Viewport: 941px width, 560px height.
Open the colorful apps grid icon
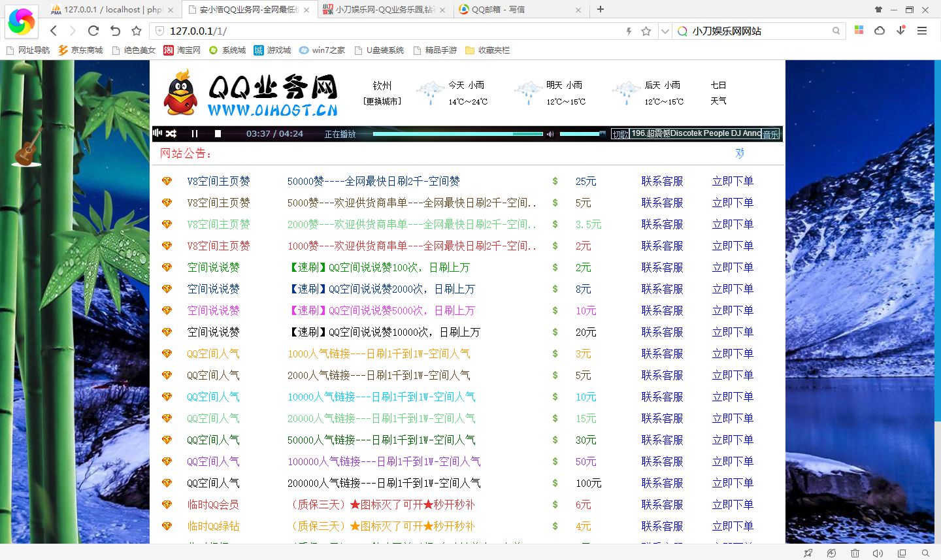[x=859, y=30]
